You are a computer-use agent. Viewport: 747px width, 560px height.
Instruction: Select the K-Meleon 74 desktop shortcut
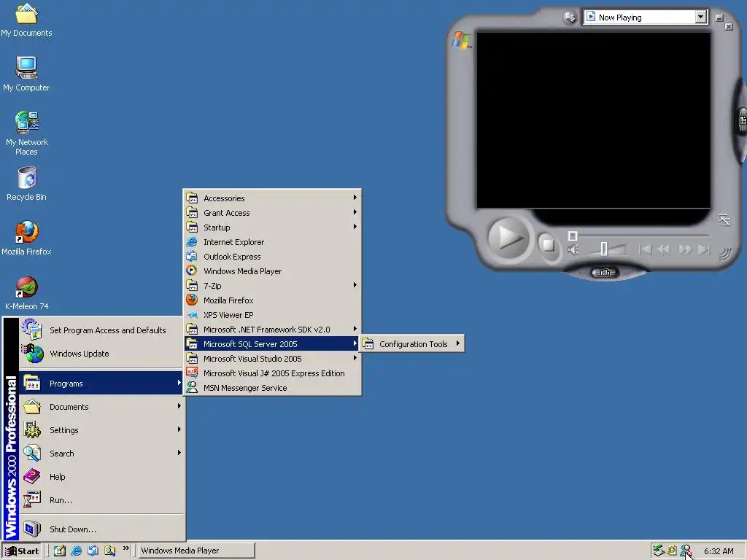pos(26,293)
